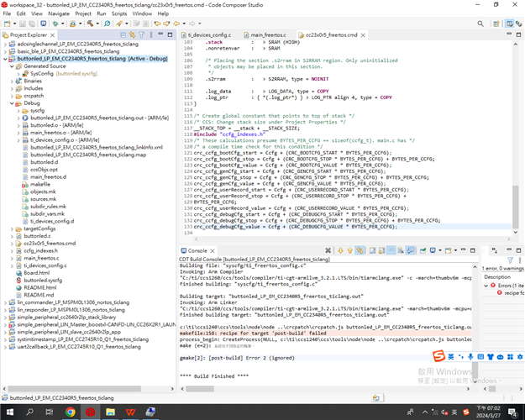
Task: Collapse the Generated Source folder
Action: coord(12,66)
